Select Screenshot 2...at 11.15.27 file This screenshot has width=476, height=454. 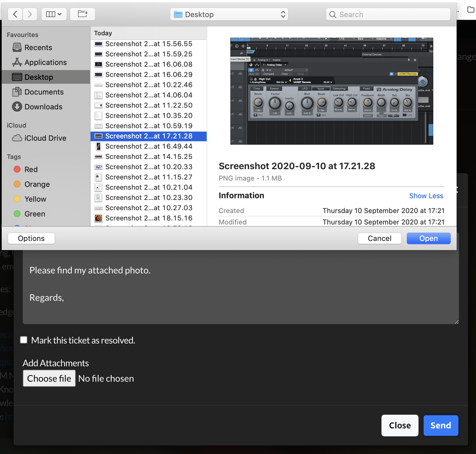[149, 177]
